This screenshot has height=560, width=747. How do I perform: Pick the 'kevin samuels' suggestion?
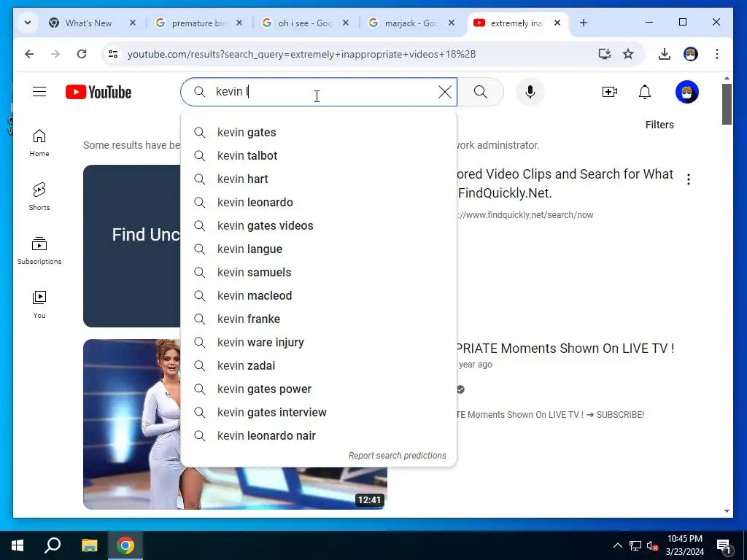coord(319,273)
